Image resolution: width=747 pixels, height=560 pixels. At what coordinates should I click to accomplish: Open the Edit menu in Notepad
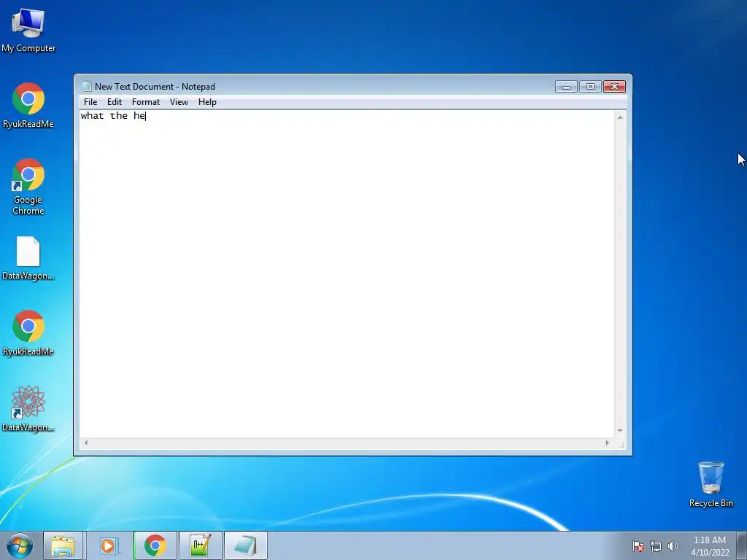(x=115, y=102)
